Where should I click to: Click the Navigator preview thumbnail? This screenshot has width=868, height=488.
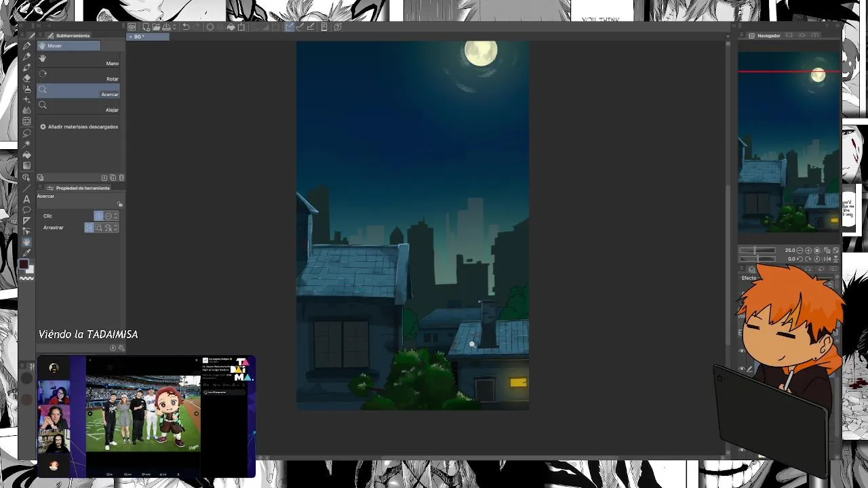coord(789,142)
